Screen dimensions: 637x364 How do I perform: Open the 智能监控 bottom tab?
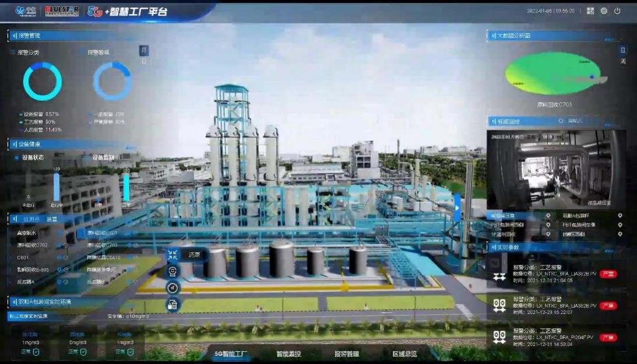[288, 354]
